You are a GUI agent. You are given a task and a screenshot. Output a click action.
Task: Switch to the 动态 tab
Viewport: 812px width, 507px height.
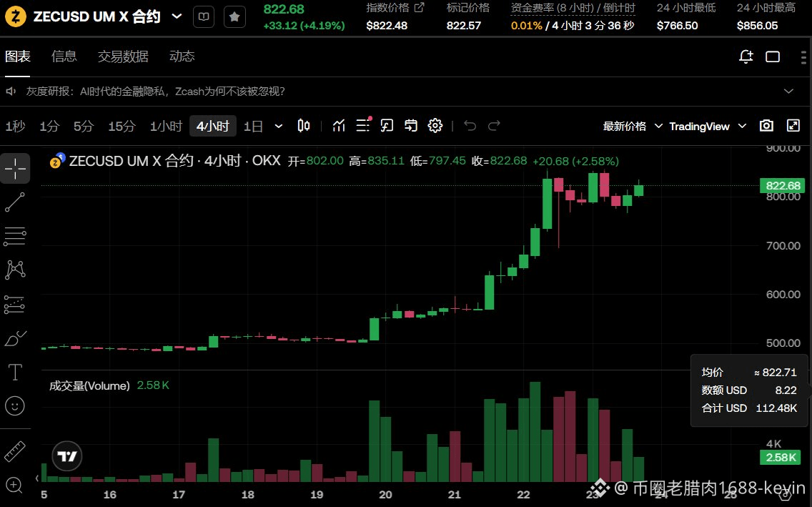[x=182, y=56]
